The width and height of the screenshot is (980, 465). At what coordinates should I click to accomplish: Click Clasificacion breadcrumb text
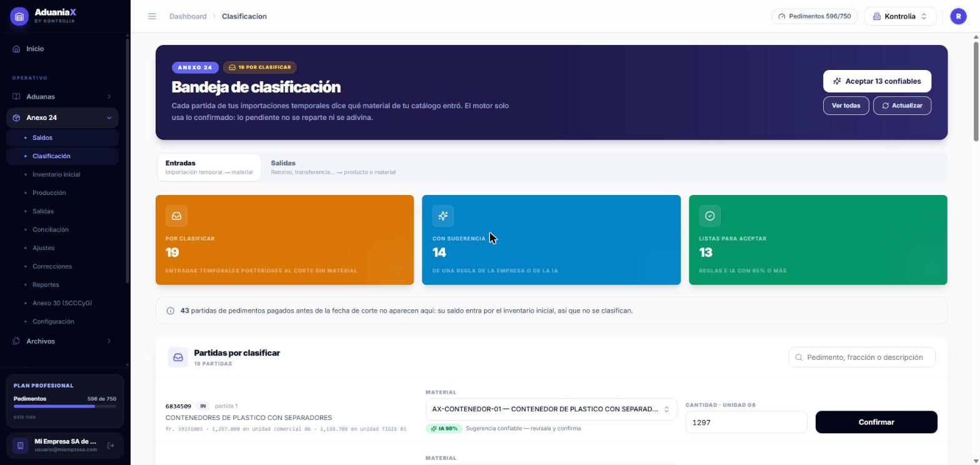(x=244, y=16)
